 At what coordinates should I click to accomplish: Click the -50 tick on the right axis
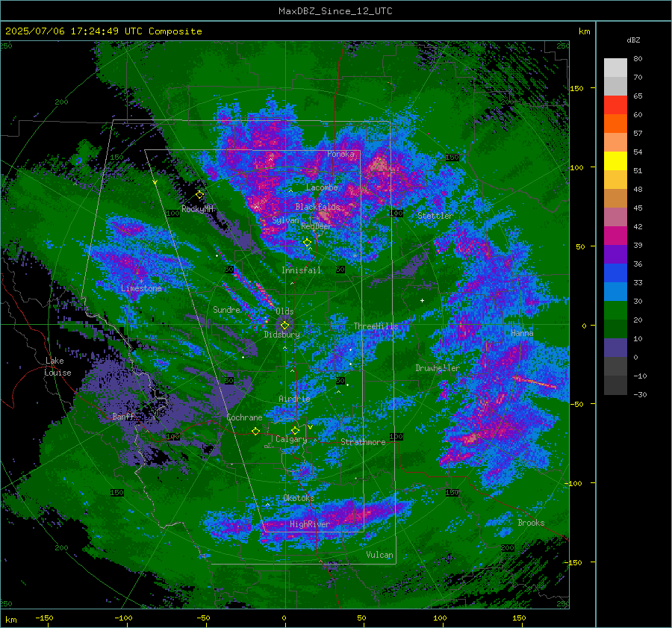pyautogui.click(x=577, y=404)
